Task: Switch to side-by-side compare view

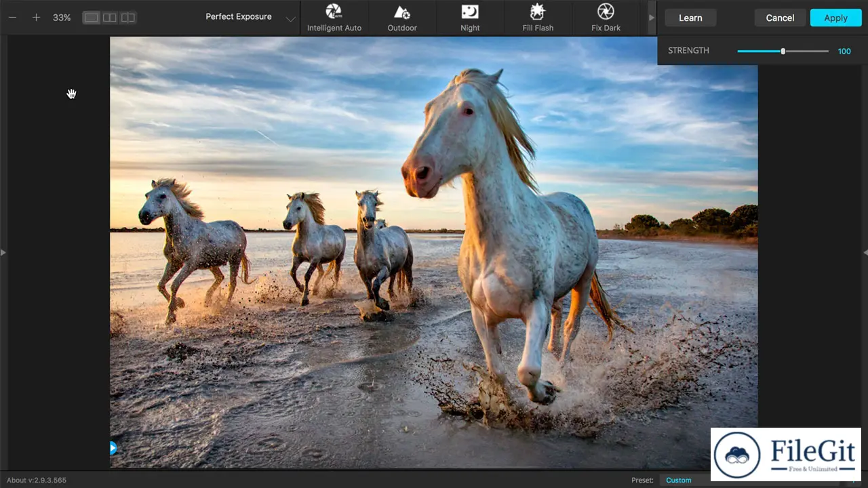Action: [x=109, y=18]
